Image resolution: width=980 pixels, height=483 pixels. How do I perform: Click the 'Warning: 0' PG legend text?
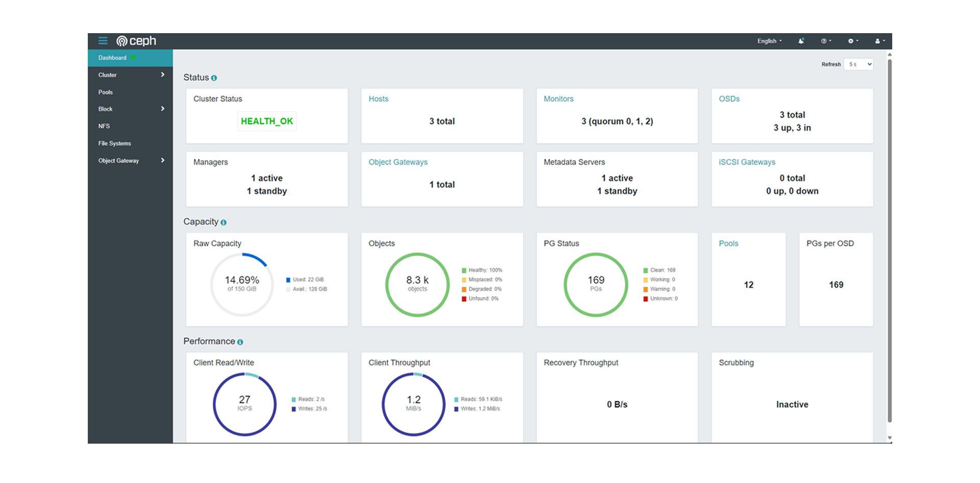click(663, 289)
